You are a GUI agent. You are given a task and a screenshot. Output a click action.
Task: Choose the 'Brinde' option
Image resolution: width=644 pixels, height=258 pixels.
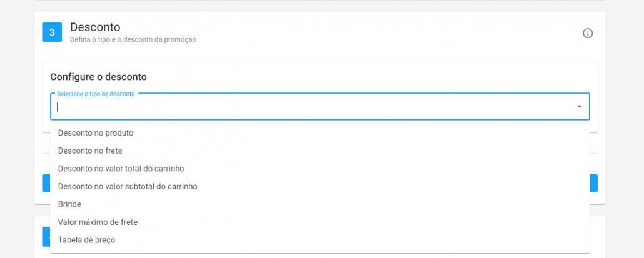pos(69,204)
